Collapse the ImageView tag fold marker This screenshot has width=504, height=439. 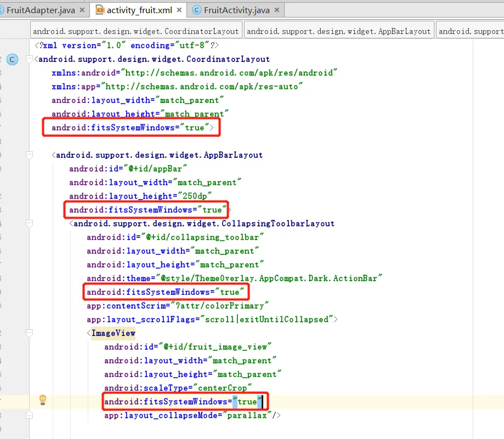(x=29, y=333)
